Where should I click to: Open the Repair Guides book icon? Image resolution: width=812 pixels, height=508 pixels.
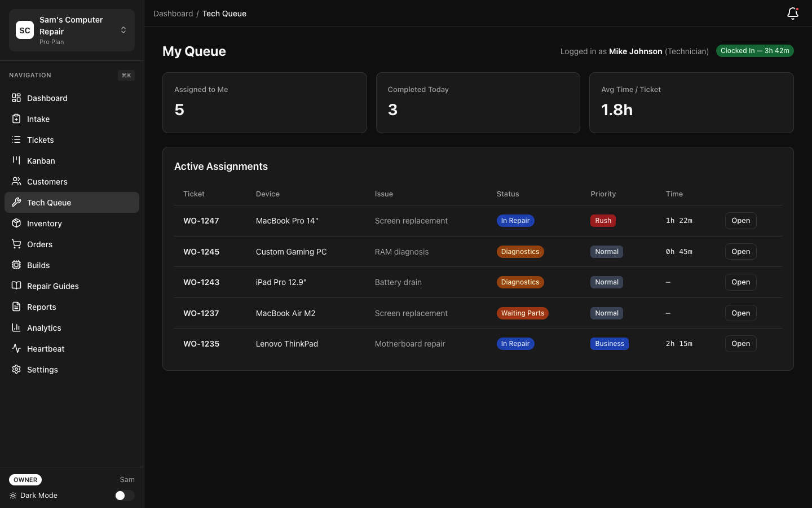click(x=16, y=286)
